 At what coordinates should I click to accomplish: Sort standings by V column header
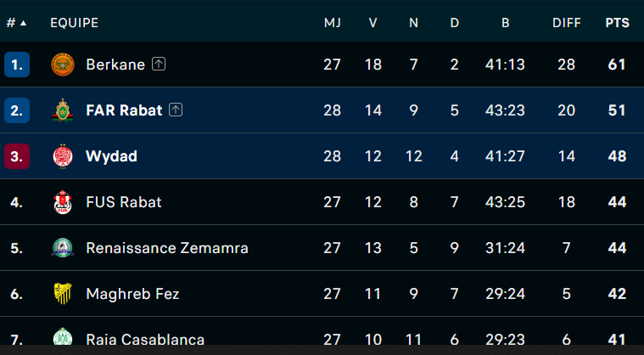point(372,23)
